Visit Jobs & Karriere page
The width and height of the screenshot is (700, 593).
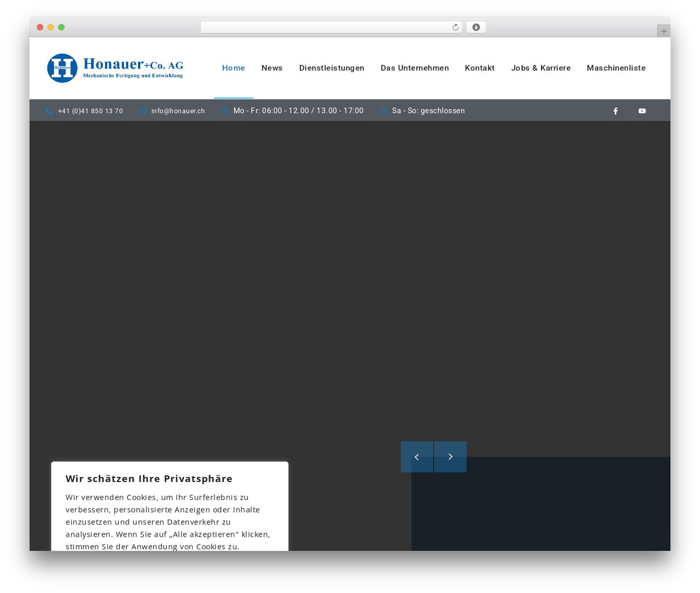pyautogui.click(x=541, y=68)
